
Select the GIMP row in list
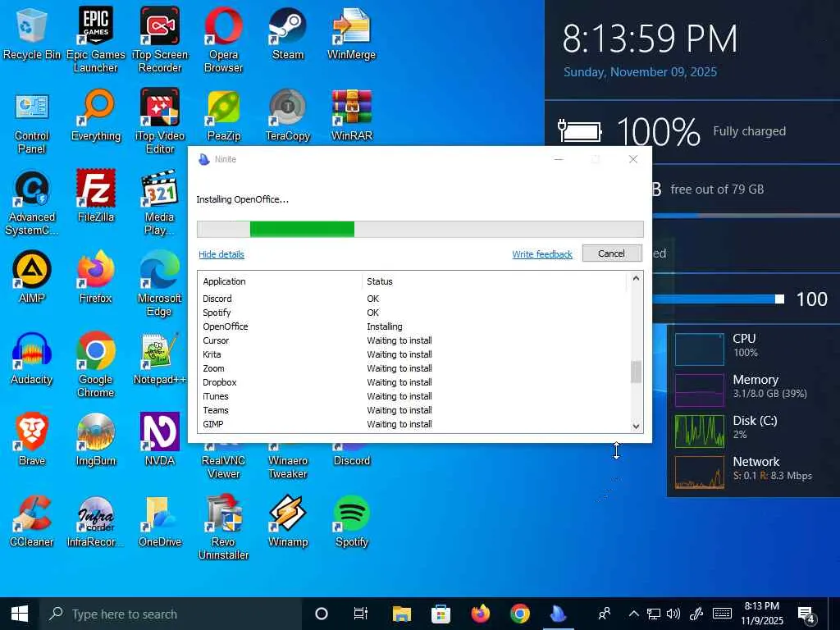413,424
